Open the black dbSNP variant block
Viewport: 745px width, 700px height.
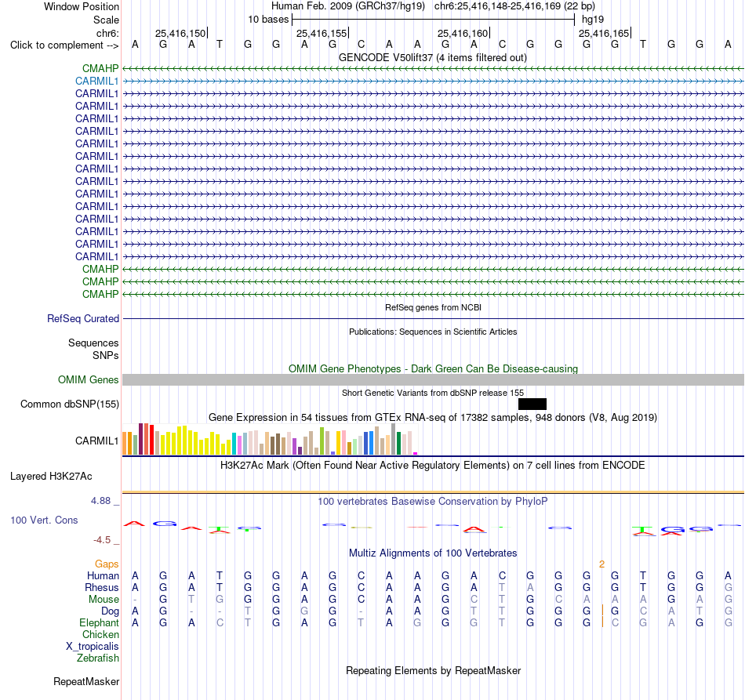(532, 404)
